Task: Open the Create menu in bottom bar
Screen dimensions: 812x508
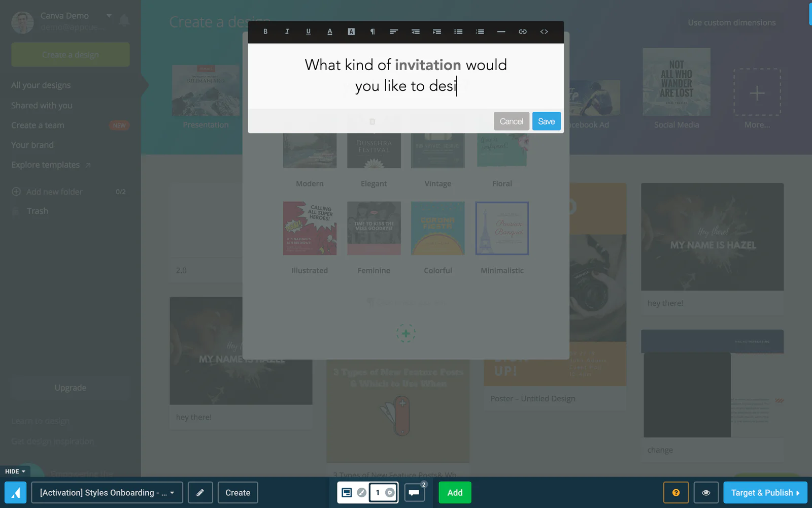Action: click(238, 493)
